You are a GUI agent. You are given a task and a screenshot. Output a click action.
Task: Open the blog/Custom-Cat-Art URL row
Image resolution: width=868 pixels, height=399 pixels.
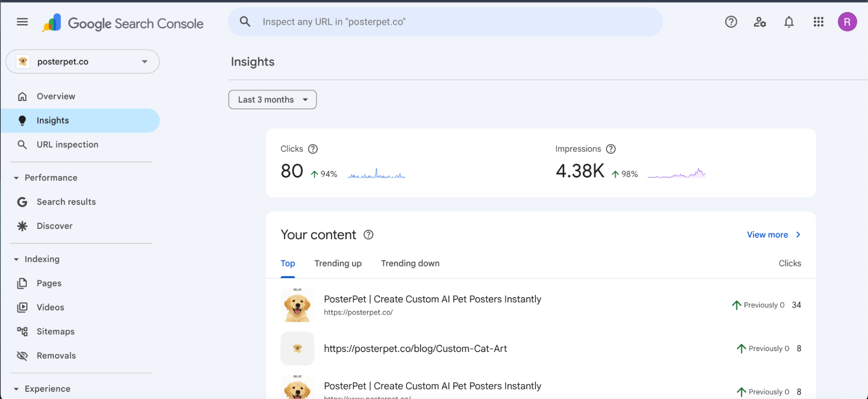[541, 348]
